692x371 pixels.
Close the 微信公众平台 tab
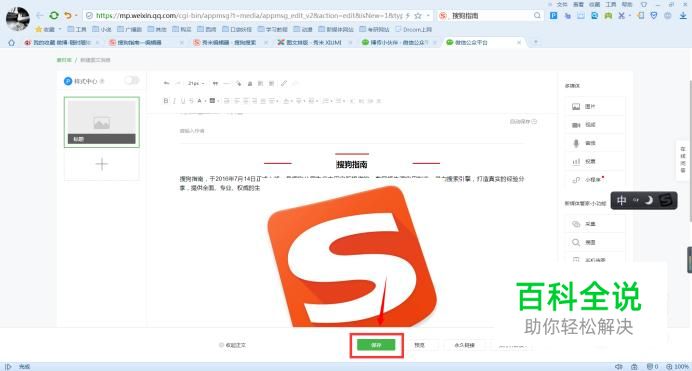pyautogui.click(x=519, y=42)
